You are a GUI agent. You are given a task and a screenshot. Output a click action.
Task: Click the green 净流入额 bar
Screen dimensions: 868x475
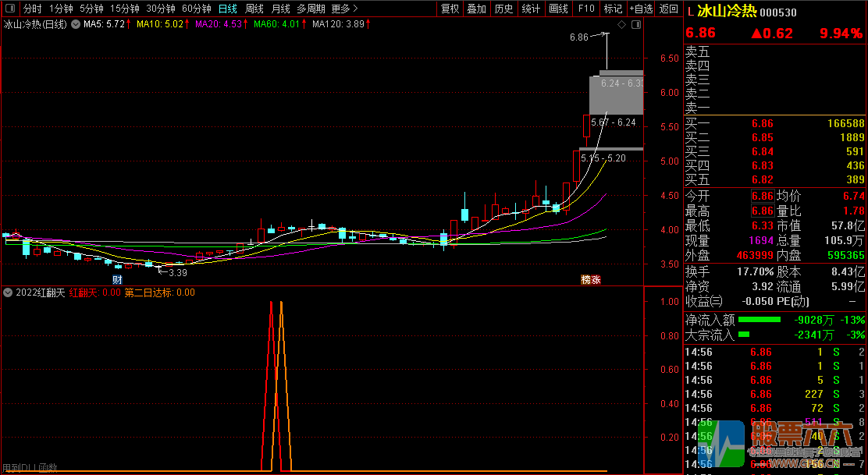[x=759, y=320]
